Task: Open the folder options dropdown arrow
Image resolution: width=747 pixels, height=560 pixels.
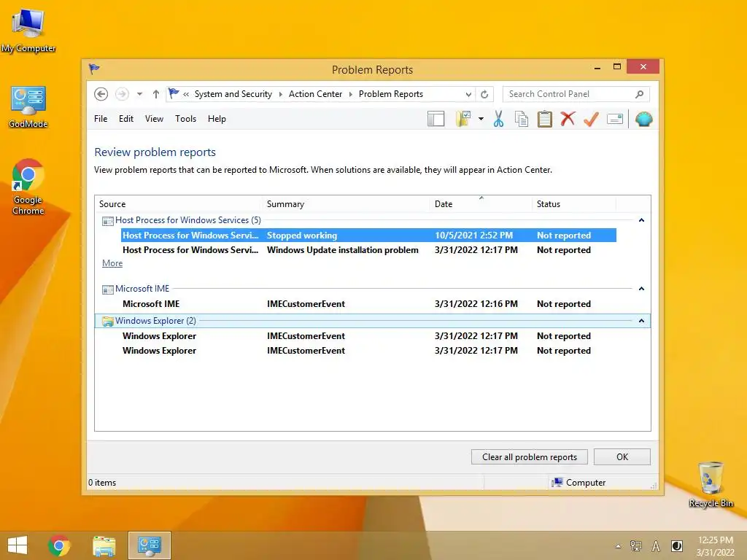Action: pos(481,119)
